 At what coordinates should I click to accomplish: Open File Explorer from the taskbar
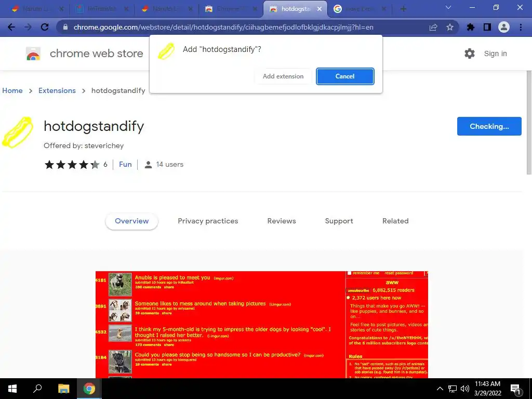(63, 389)
